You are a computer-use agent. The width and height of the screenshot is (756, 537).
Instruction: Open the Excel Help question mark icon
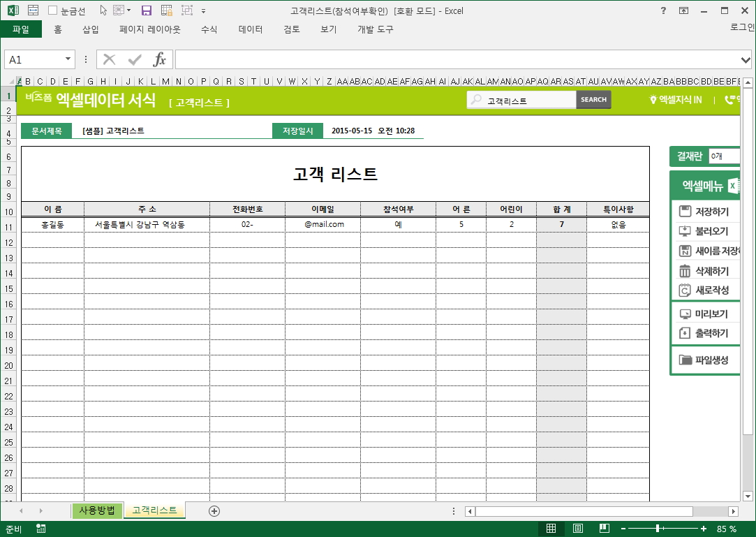662,10
